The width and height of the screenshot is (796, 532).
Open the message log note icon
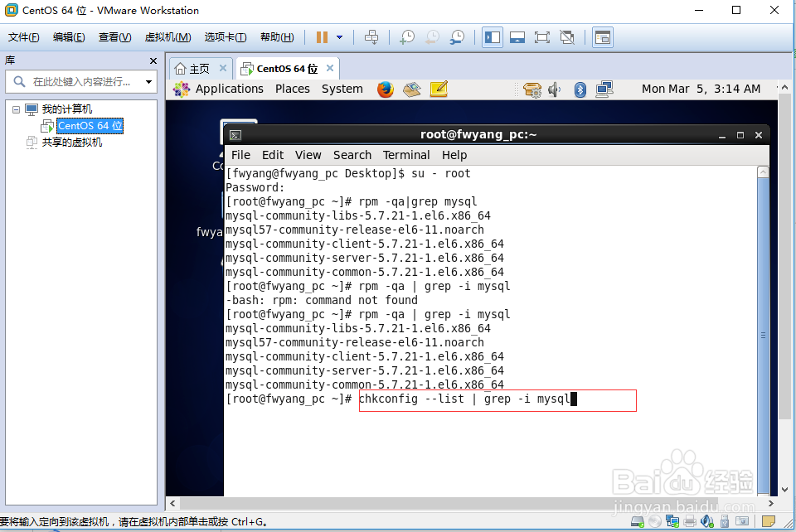click(769, 521)
